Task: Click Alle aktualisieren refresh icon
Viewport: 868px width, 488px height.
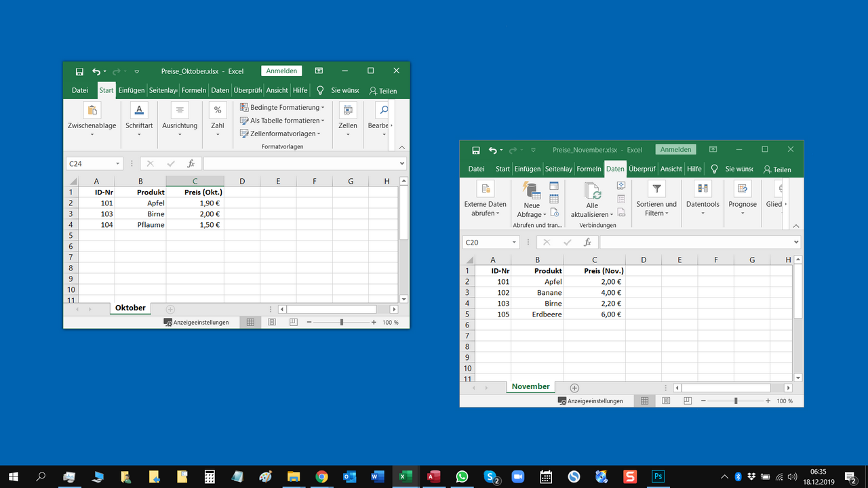Action: [592, 190]
